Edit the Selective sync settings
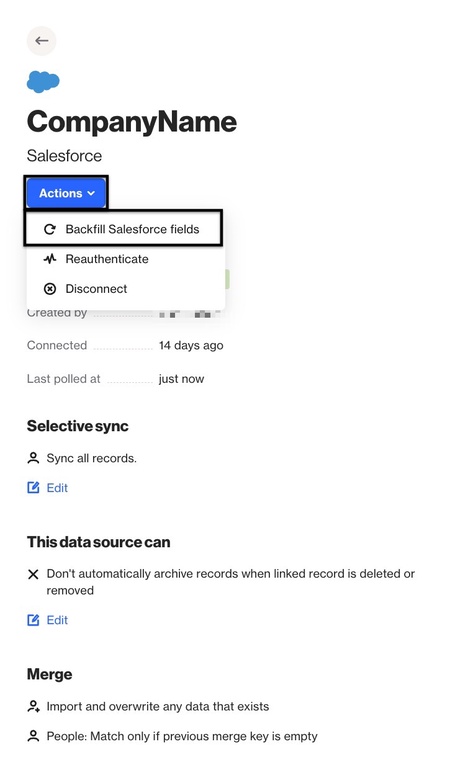450x757 pixels. [47, 488]
